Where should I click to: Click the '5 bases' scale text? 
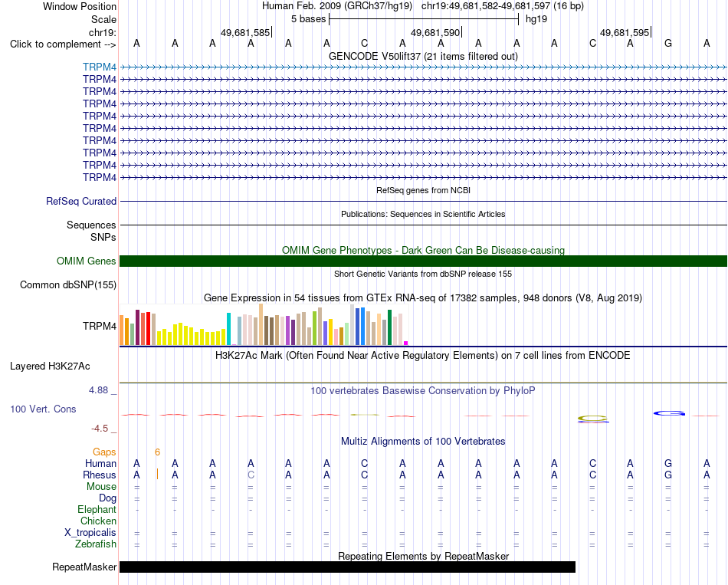click(x=308, y=19)
